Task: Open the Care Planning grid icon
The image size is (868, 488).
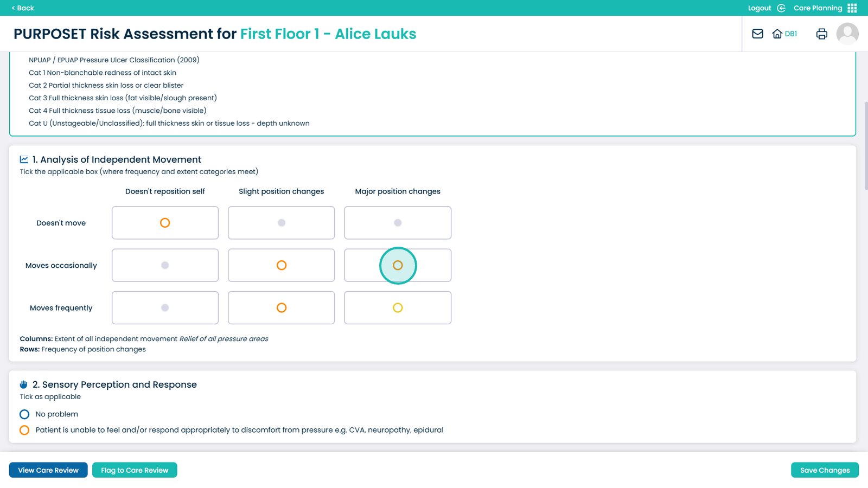Action: [852, 8]
